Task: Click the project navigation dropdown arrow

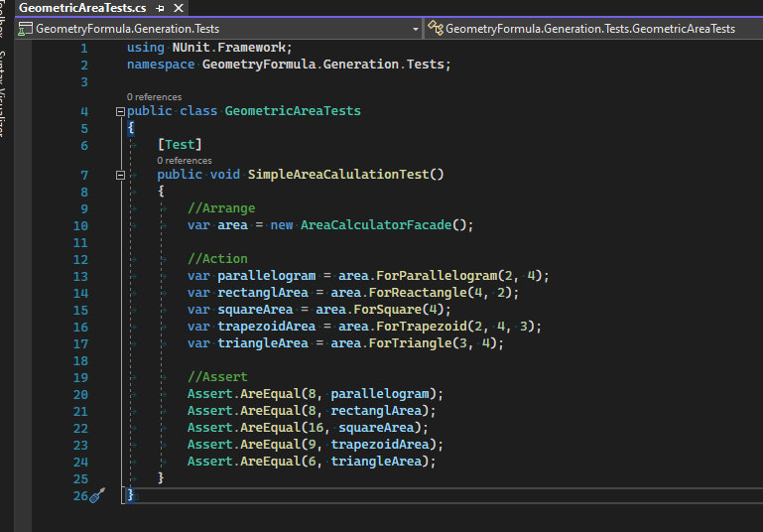Action: tap(415, 29)
